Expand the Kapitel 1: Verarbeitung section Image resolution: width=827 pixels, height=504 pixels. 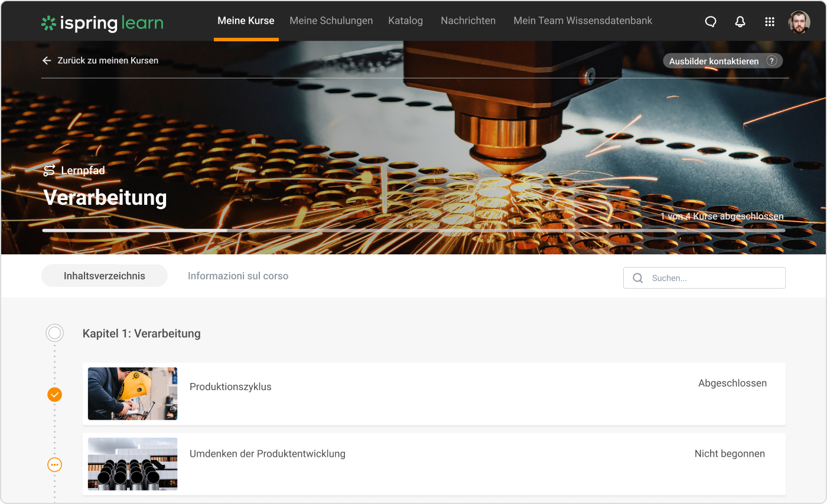coord(142,333)
